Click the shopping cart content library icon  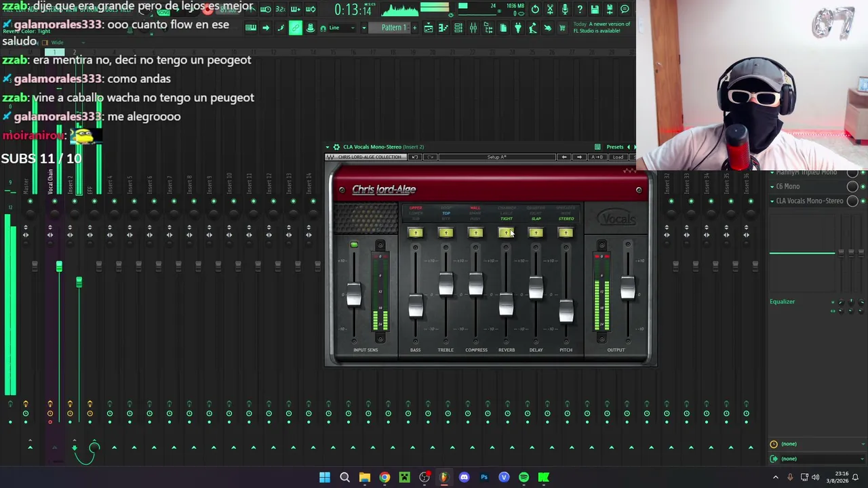pos(562,28)
